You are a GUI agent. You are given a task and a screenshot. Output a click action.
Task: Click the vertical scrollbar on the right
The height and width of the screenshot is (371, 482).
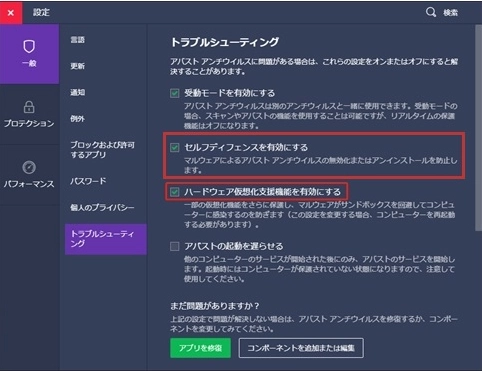478,127
